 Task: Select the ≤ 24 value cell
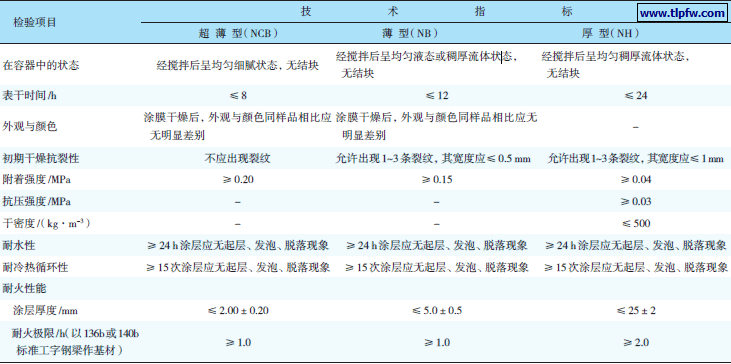[x=635, y=96]
